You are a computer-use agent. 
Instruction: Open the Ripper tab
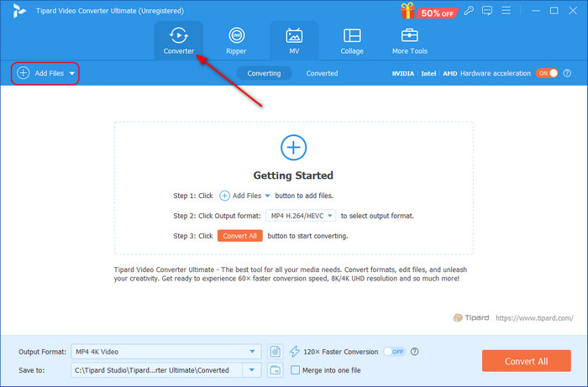click(236, 40)
